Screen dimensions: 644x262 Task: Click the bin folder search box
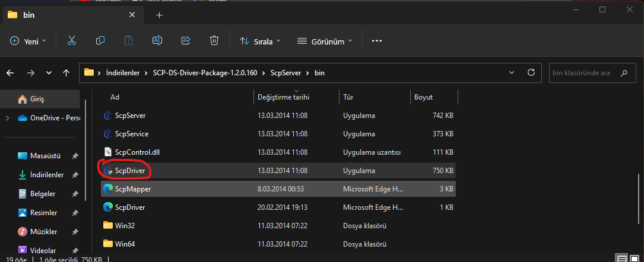coord(585,73)
